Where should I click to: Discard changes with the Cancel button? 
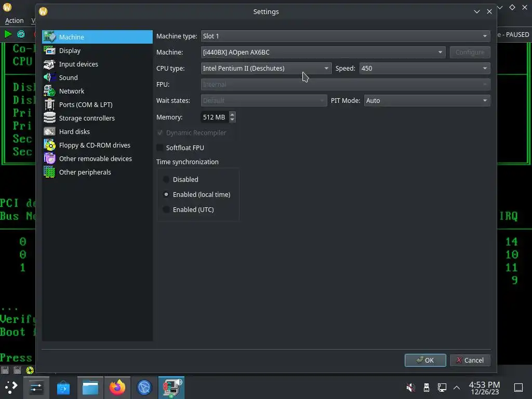click(470, 360)
